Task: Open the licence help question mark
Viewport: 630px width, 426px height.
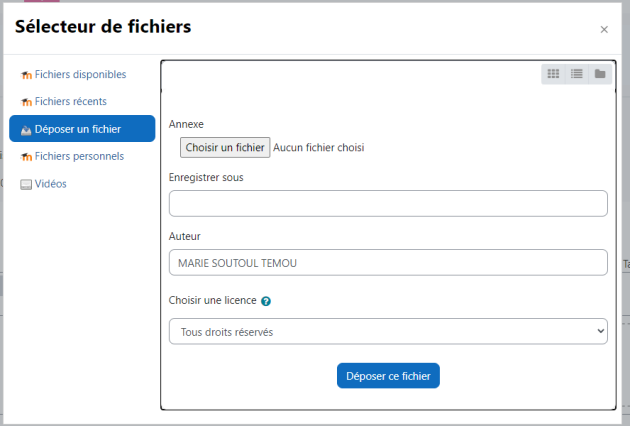Action: click(x=266, y=301)
